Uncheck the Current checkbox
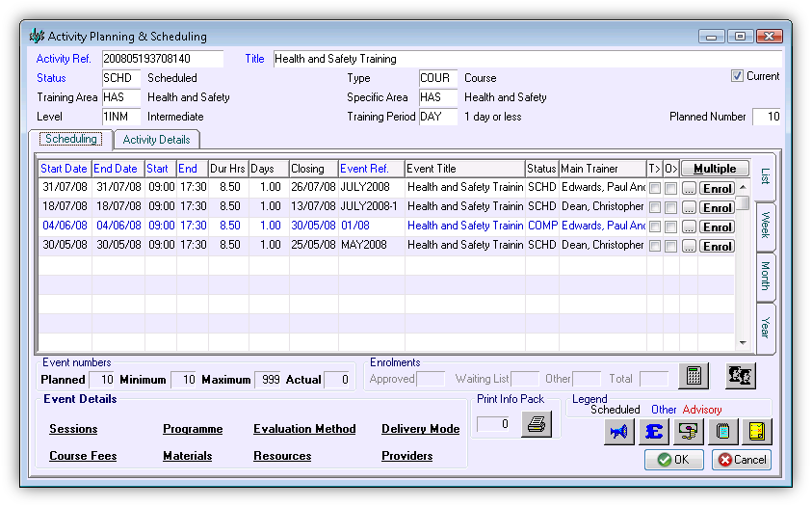 738,77
